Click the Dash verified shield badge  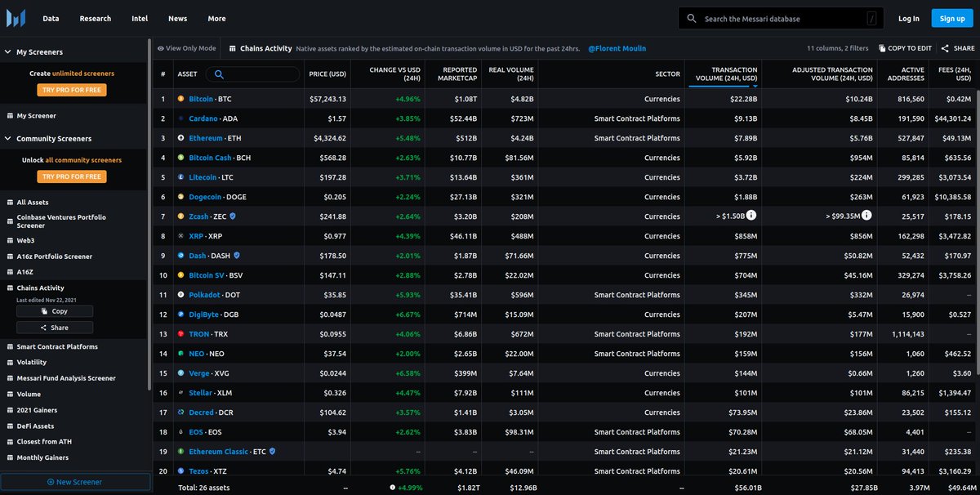pyautogui.click(x=236, y=256)
